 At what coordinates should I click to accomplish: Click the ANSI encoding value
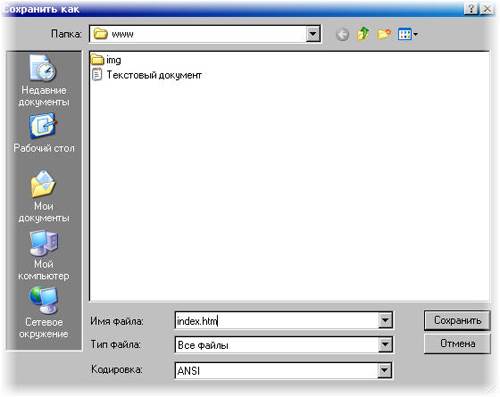tap(189, 371)
